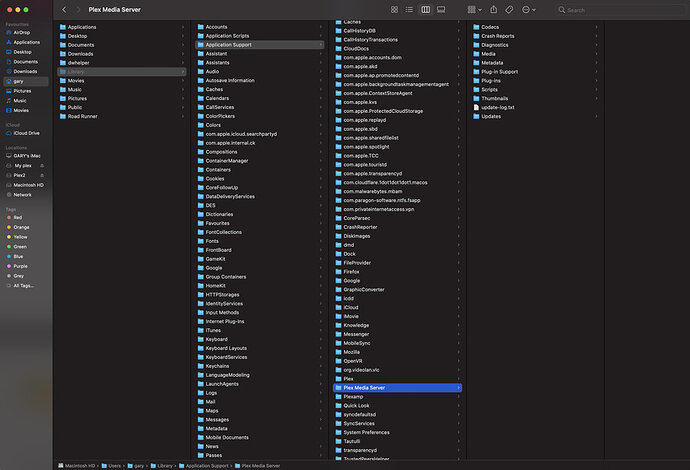Switch to list view

[x=409, y=9]
